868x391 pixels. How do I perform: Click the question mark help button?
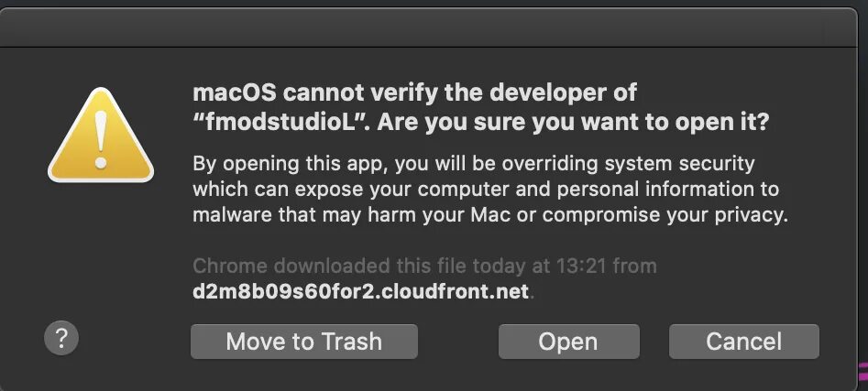click(x=61, y=338)
